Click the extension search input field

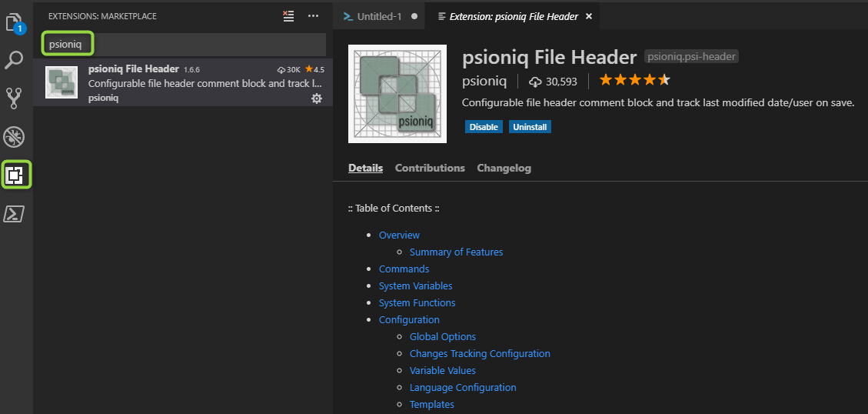[x=185, y=44]
